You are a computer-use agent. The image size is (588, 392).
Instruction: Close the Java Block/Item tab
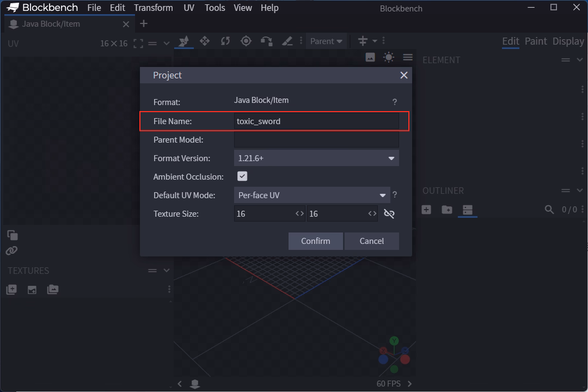click(126, 24)
